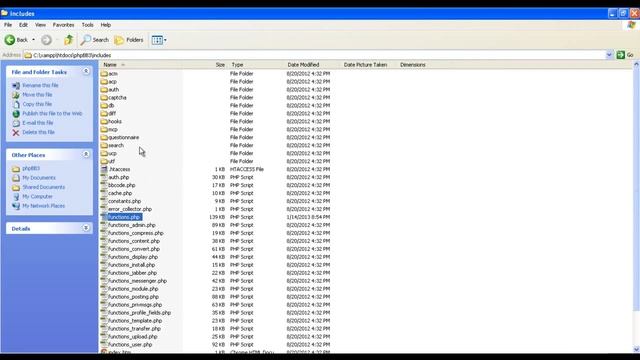Image resolution: width=640 pixels, height=360 pixels.
Task: Open the Favorites menu
Action: [x=64, y=25]
